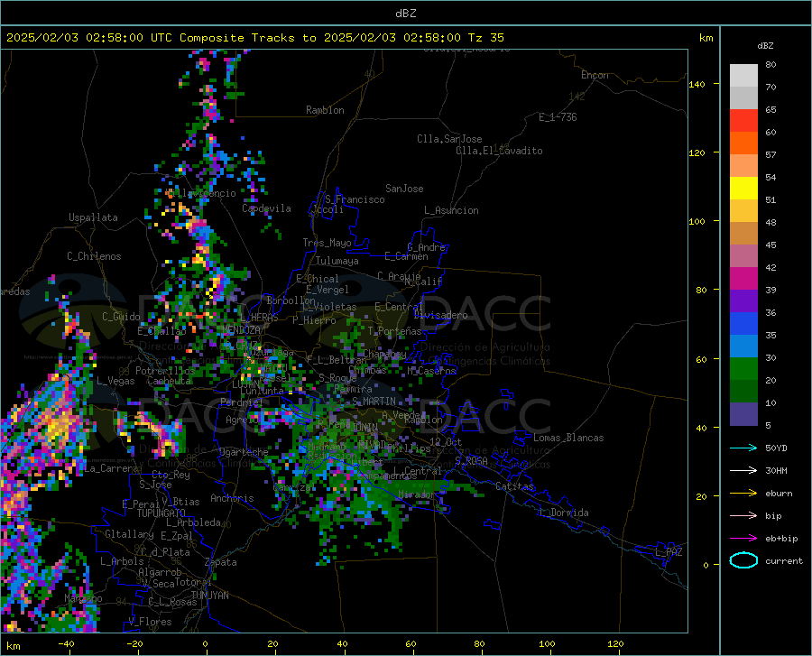The width and height of the screenshot is (812, 656).
Task: Click the Divisadero map label
Action: (440, 315)
